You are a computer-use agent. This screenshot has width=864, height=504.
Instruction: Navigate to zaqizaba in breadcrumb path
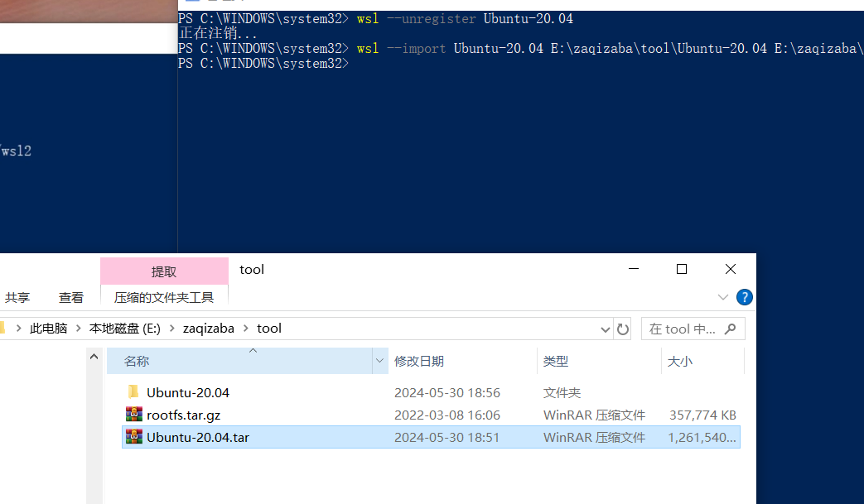point(208,329)
